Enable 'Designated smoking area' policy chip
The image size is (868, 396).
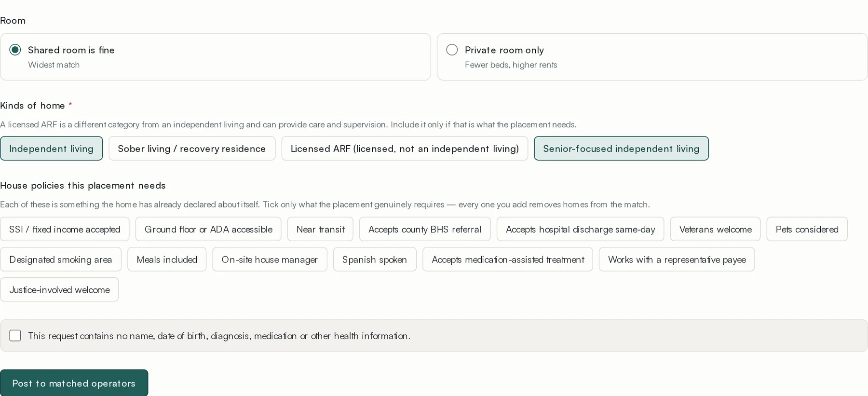[x=61, y=259]
